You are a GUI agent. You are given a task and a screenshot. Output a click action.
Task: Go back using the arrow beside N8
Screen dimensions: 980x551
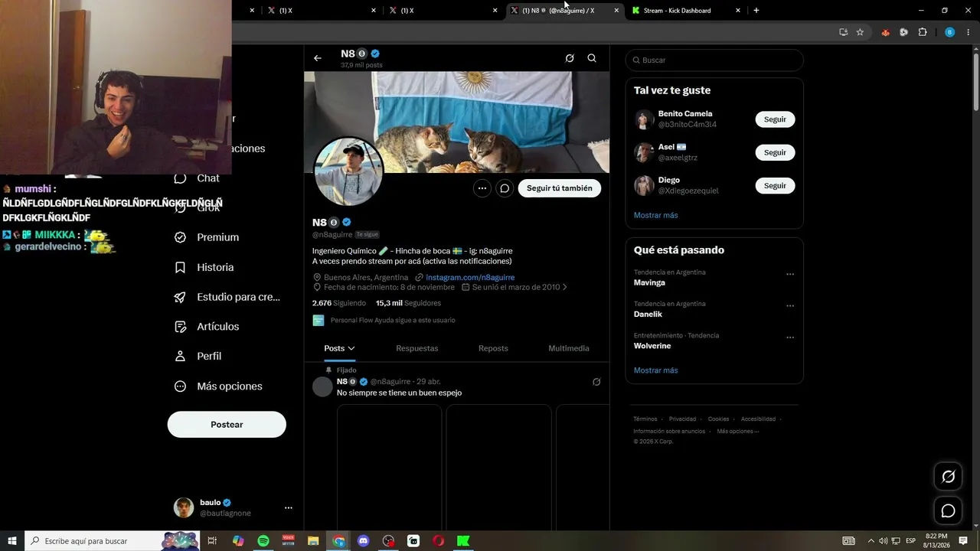click(x=318, y=58)
